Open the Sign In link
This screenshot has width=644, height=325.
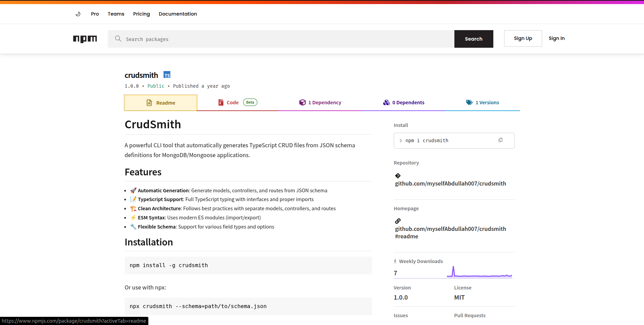(x=557, y=38)
